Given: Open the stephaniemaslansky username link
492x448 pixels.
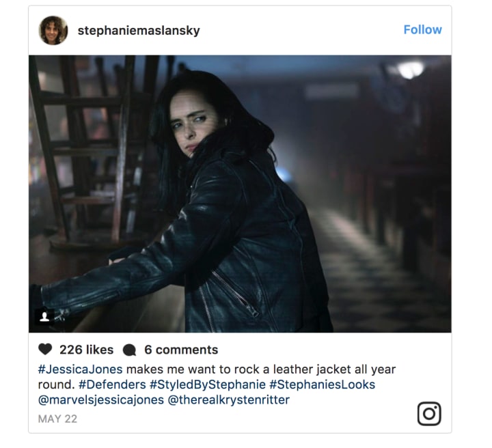Looking at the screenshot, I should [139, 31].
